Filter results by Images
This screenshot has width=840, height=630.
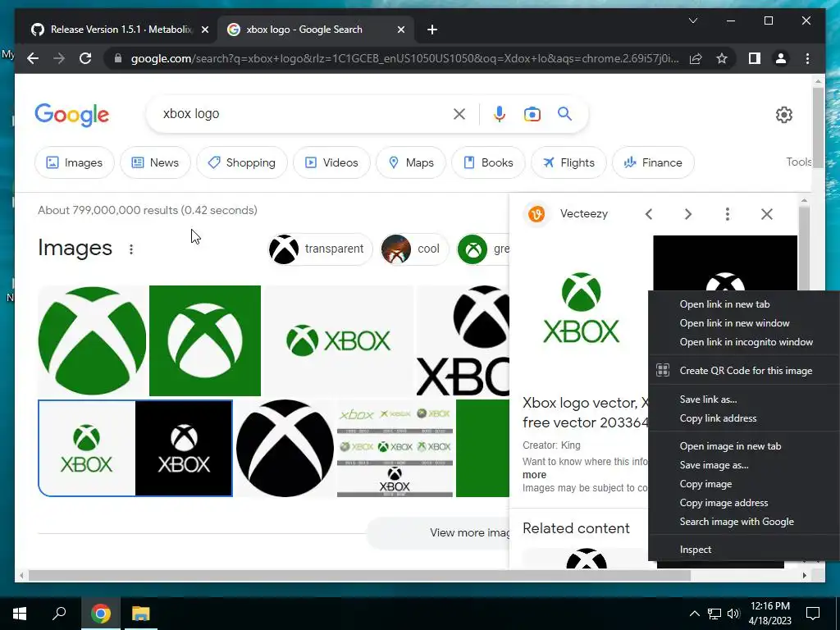coord(75,162)
